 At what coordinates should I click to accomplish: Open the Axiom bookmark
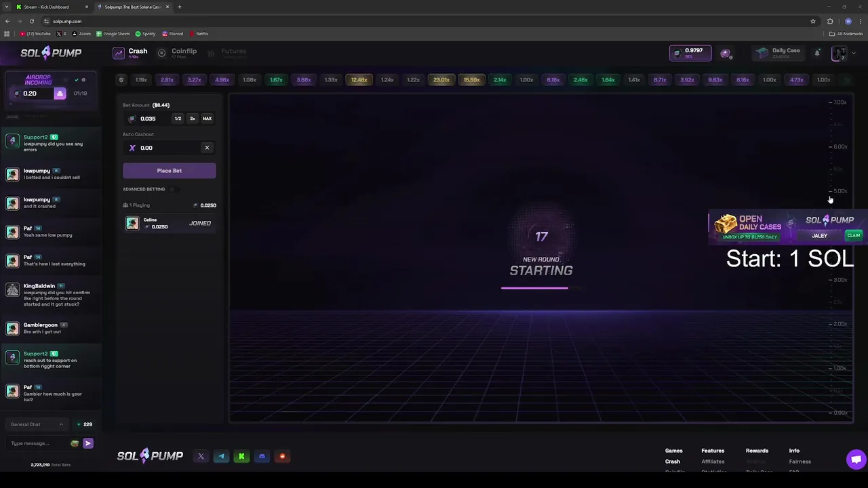[81, 34]
